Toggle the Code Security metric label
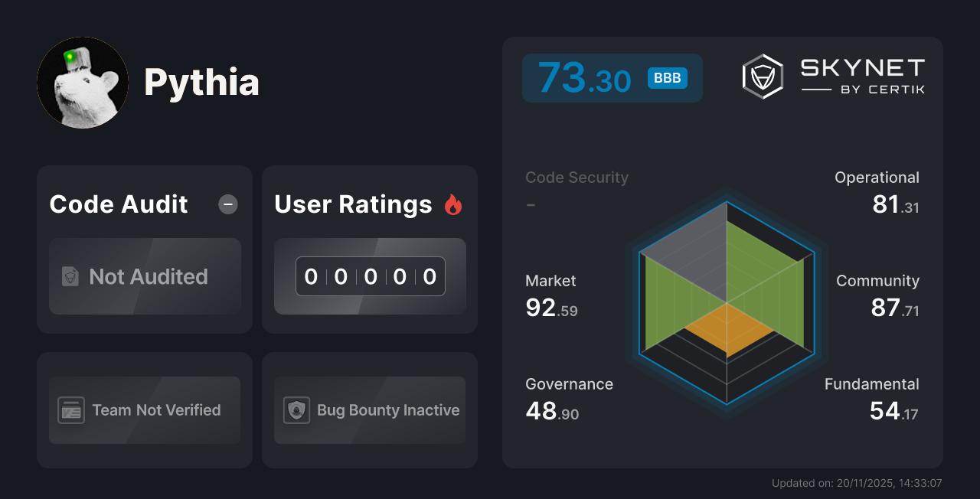 tap(577, 177)
